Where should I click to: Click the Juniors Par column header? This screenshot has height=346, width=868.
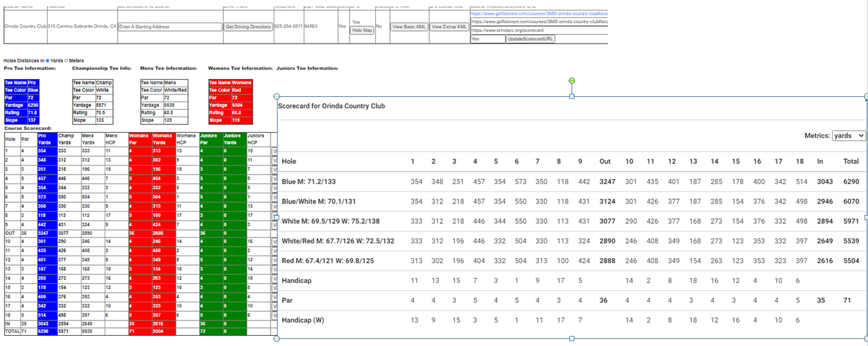coord(210,139)
